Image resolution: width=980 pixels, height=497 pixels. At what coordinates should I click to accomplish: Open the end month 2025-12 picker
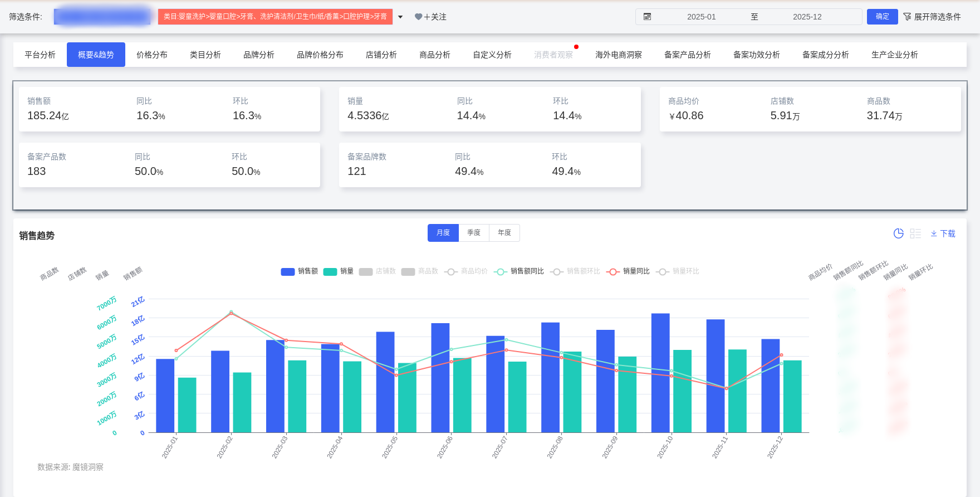(807, 17)
